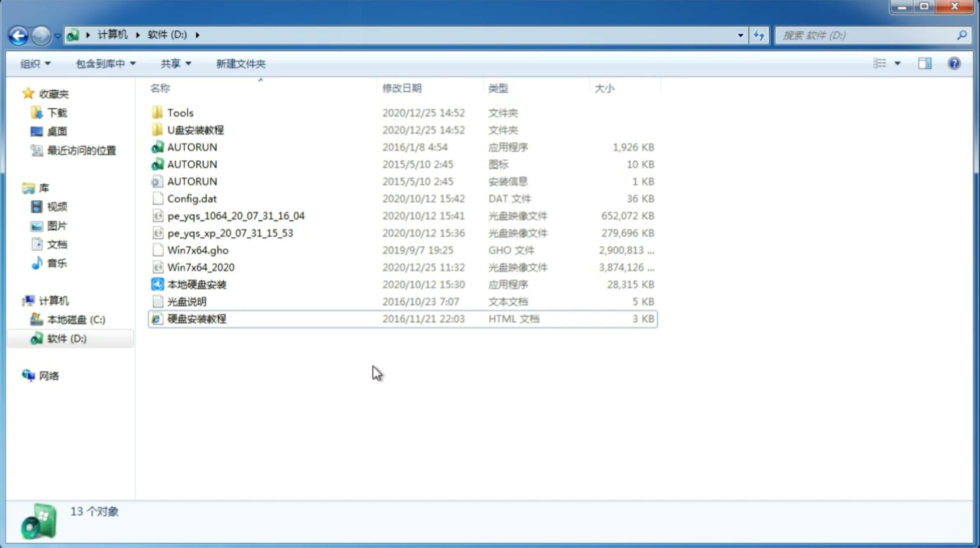Open the Tools folder

[180, 112]
